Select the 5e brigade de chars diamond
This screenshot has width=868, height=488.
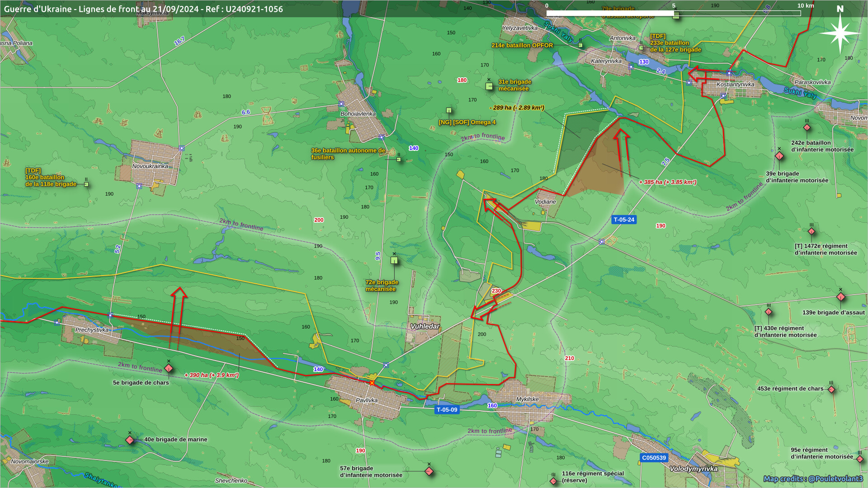[169, 368]
